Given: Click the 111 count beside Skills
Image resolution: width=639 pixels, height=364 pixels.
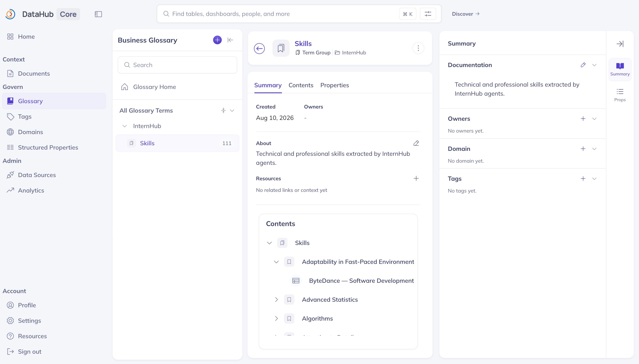Looking at the screenshot, I should (227, 143).
